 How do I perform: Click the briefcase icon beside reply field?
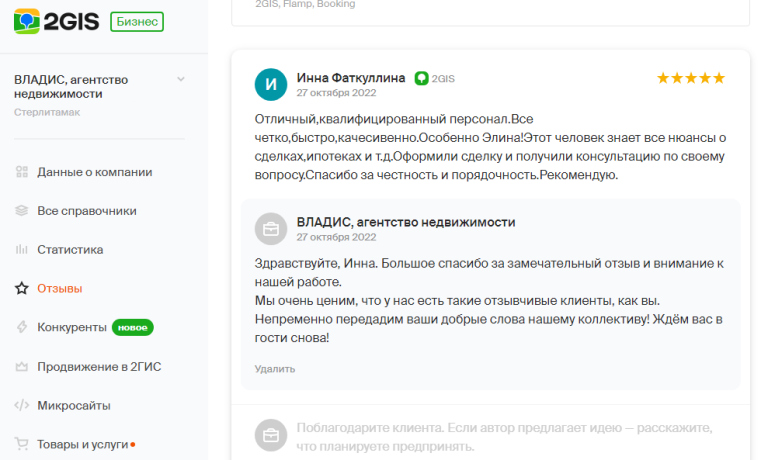pos(271,435)
